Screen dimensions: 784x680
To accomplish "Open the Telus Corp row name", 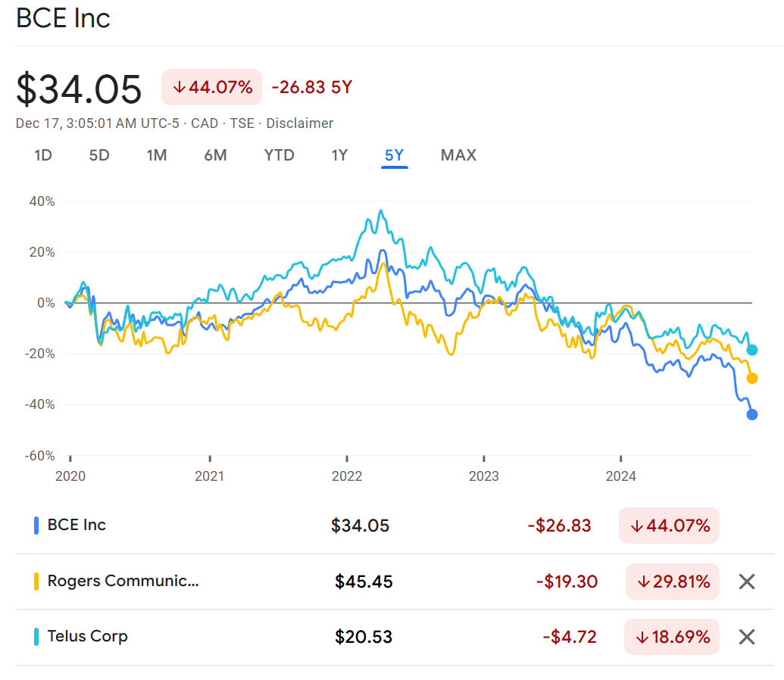I will tap(87, 636).
